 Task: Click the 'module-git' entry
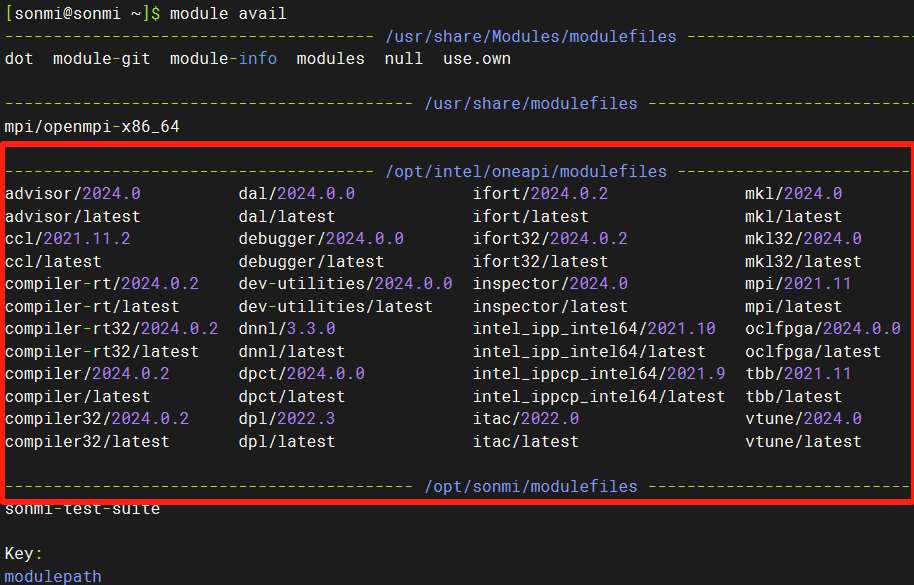(x=101, y=59)
